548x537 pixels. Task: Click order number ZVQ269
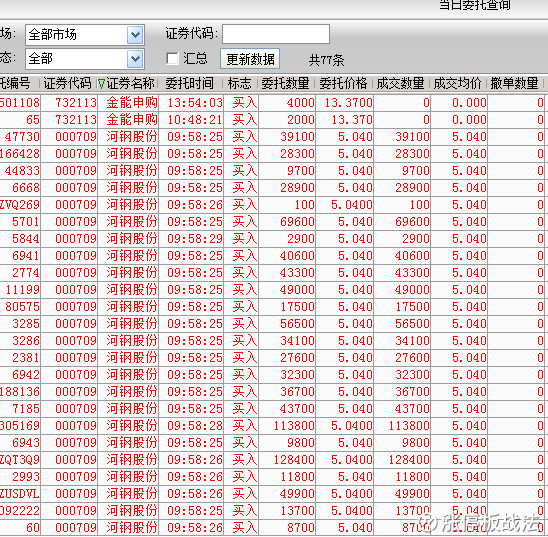click(x=20, y=205)
